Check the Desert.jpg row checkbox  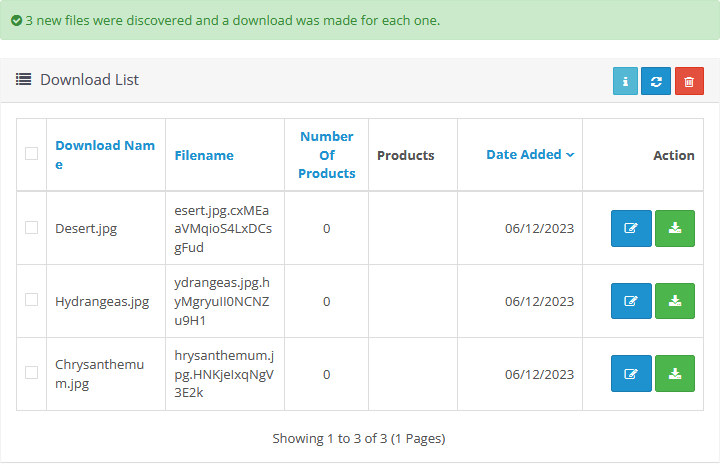(x=32, y=228)
